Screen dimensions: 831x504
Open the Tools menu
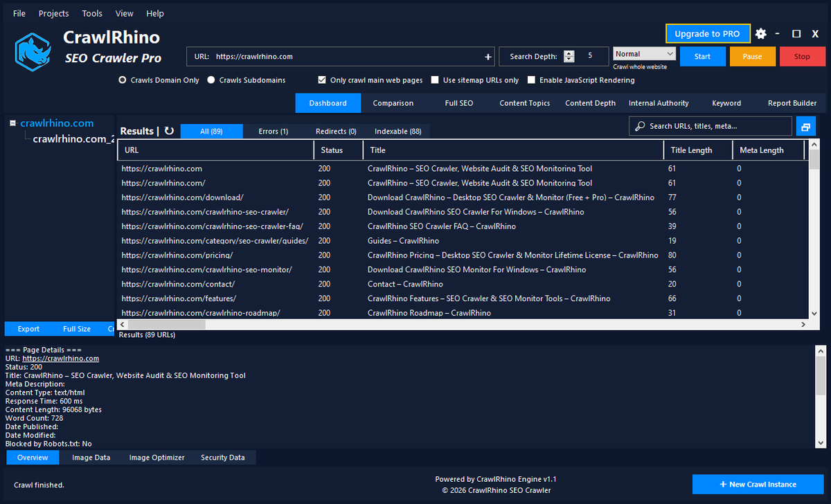(92, 13)
